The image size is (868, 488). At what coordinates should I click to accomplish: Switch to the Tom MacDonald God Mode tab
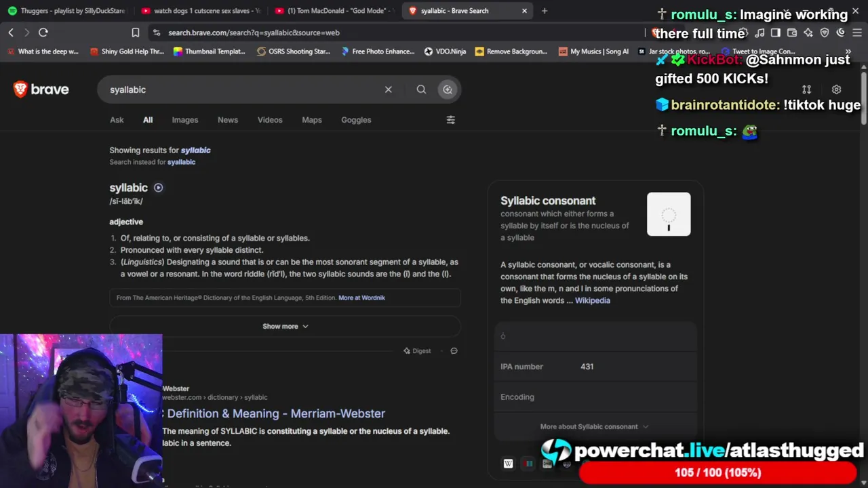click(335, 11)
